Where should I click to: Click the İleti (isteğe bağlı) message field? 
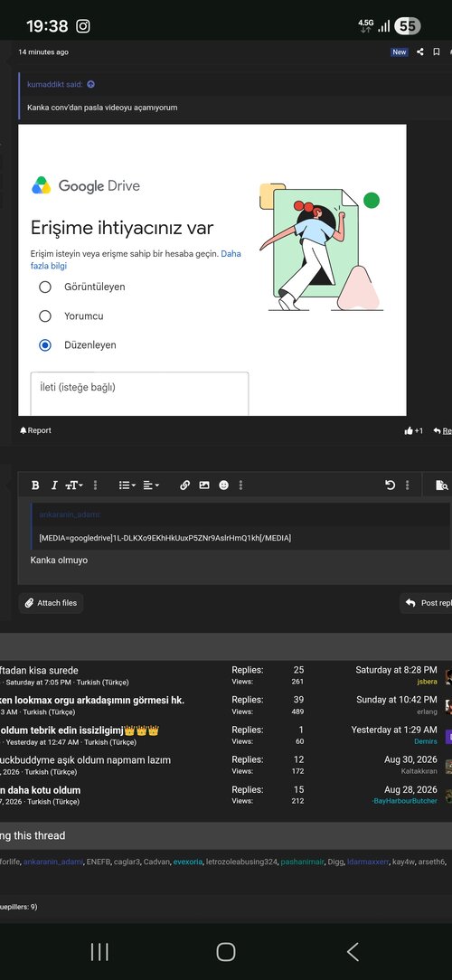[x=139, y=394]
